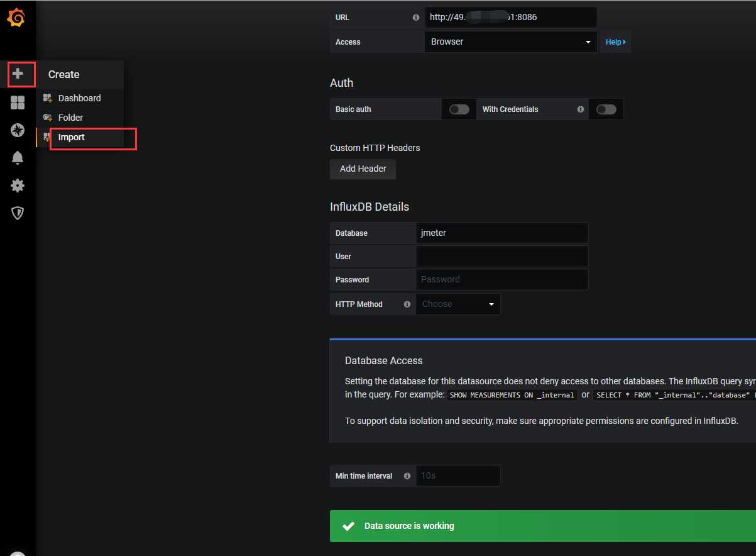Toggle the Basic auth switch
The height and width of the screenshot is (556, 756).
459,109
